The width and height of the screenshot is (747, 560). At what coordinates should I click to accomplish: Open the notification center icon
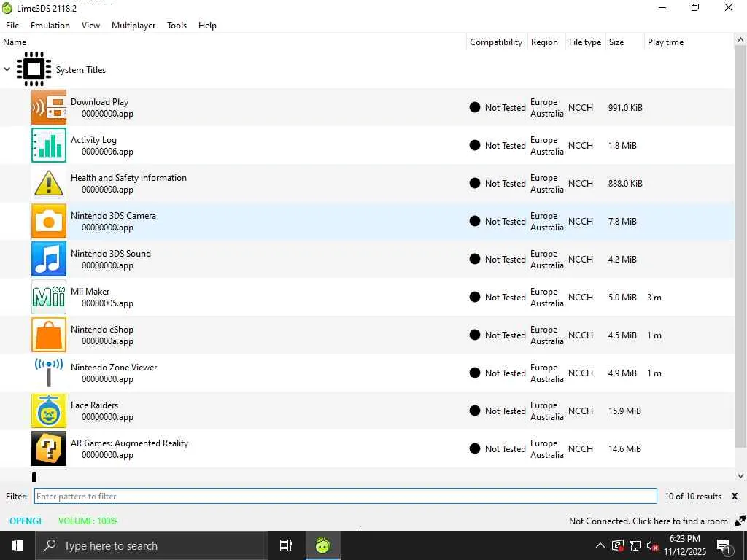click(724, 545)
